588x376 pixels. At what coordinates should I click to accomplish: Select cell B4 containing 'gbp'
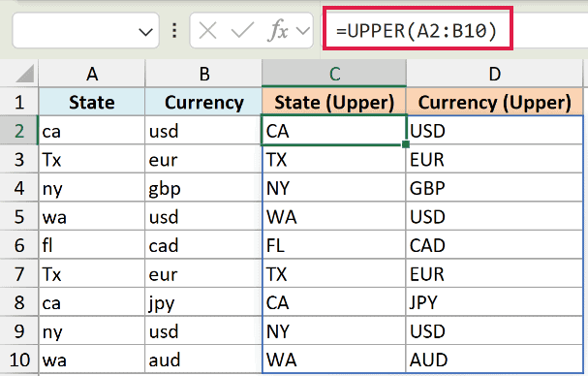(x=203, y=188)
